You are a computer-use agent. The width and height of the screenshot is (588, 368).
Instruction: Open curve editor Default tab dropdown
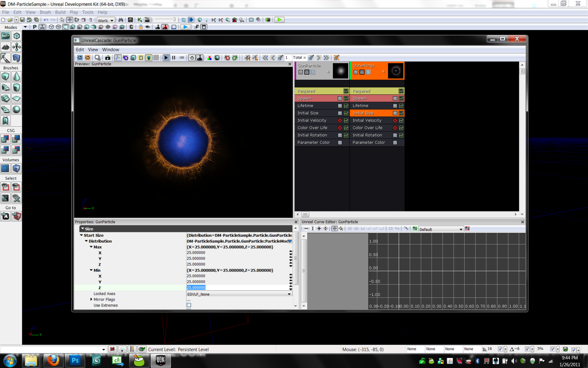pos(441,229)
